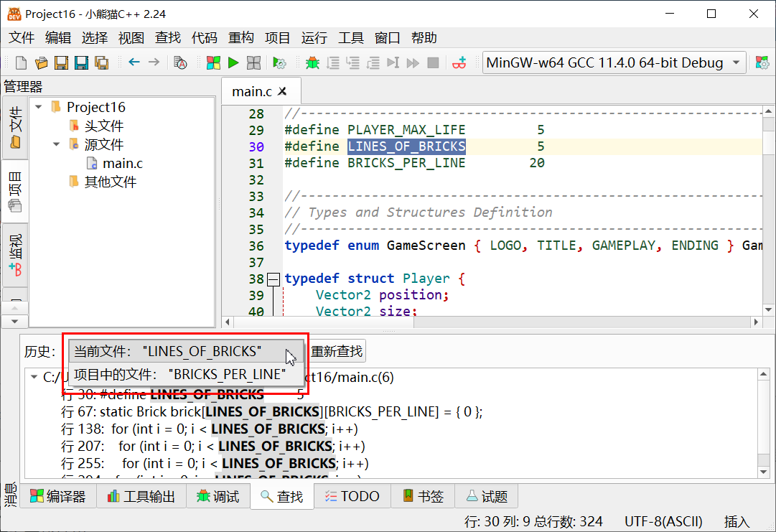The width and height of the screenshot is (776, 532).
Task: Click the search results vertical scrollbar down arrow
Action: [764, 472]
